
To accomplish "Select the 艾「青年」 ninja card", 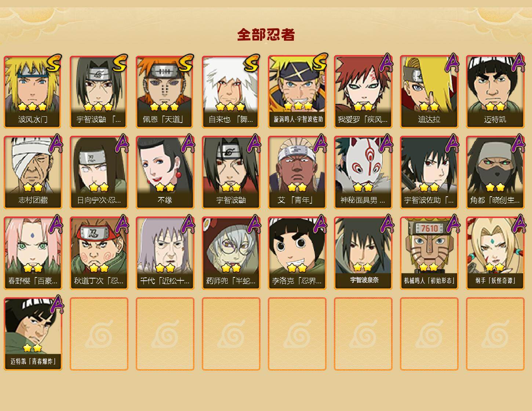I will tap(297, 172).
